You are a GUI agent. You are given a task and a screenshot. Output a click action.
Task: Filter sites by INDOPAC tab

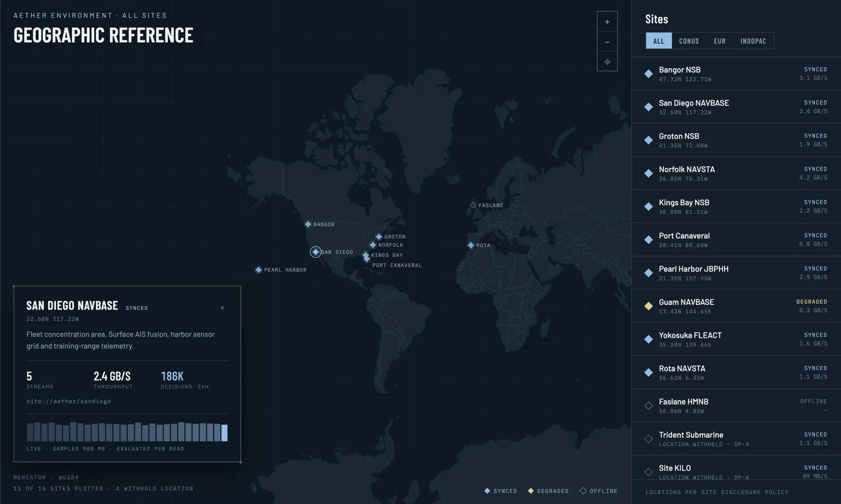point(753,41)
